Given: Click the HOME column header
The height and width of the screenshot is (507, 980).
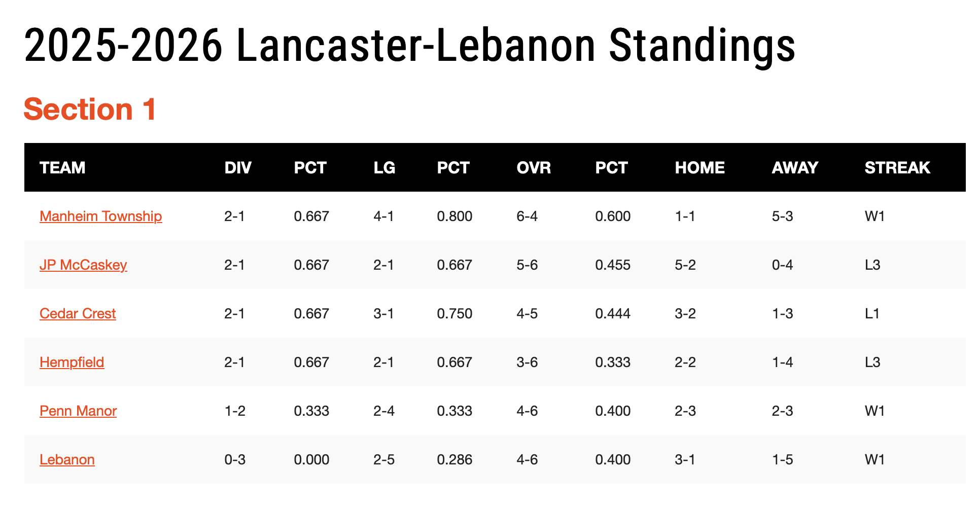Looking at the screenshot, I should click(699, 168).
